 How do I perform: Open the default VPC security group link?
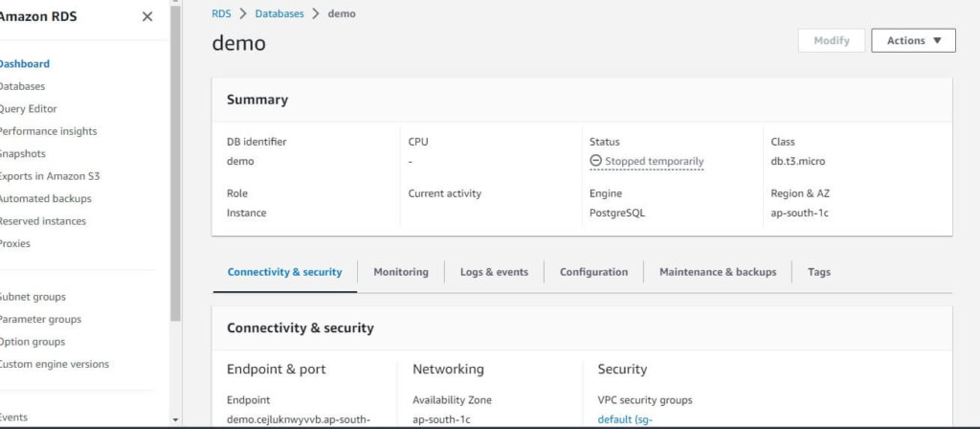click(625, 419)
